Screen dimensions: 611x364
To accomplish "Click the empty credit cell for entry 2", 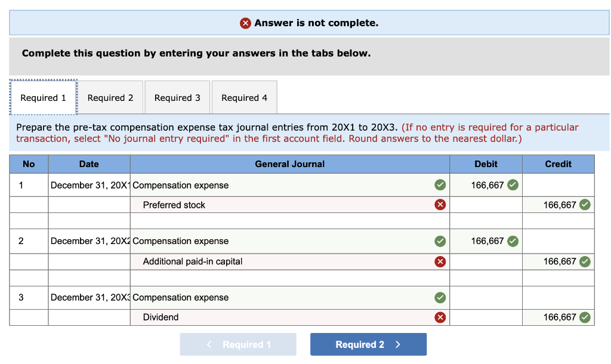I will (x=558, y=241).
